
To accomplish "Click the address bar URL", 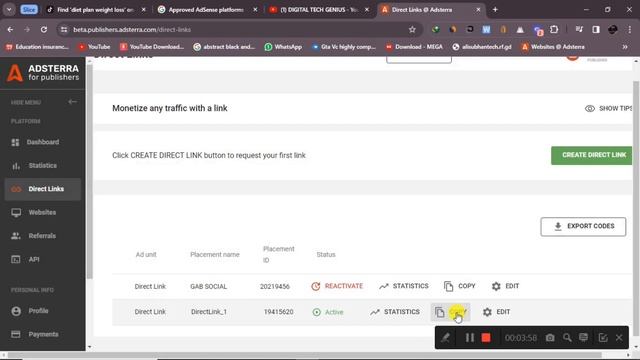I will [132, 29].
